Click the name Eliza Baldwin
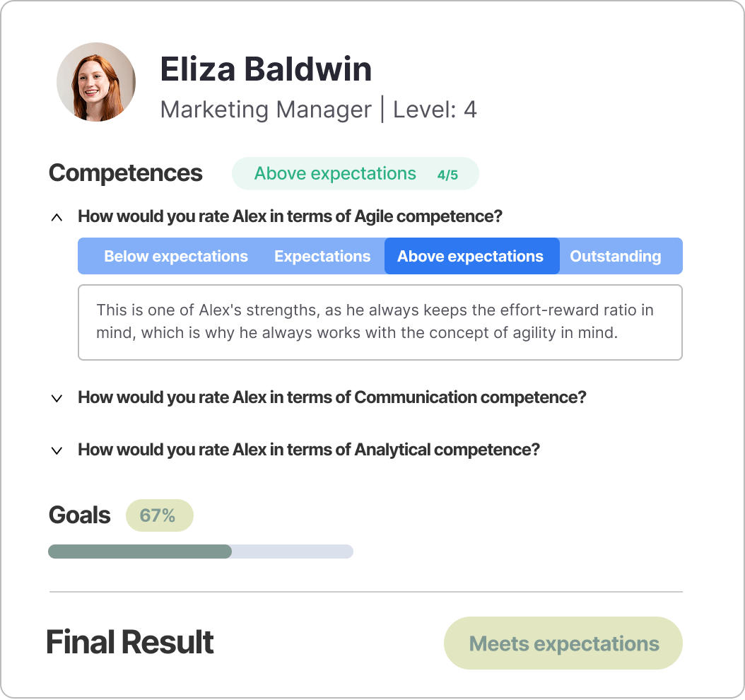The image size is (745, 700). [x=266, y=69]
